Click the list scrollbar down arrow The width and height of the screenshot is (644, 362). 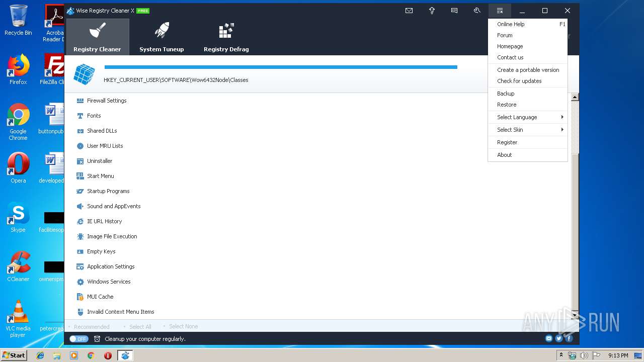(x=575, y=315)
